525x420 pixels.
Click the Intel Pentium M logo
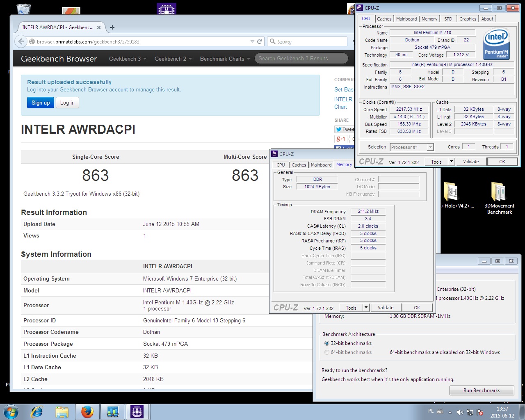click(496, 44)
